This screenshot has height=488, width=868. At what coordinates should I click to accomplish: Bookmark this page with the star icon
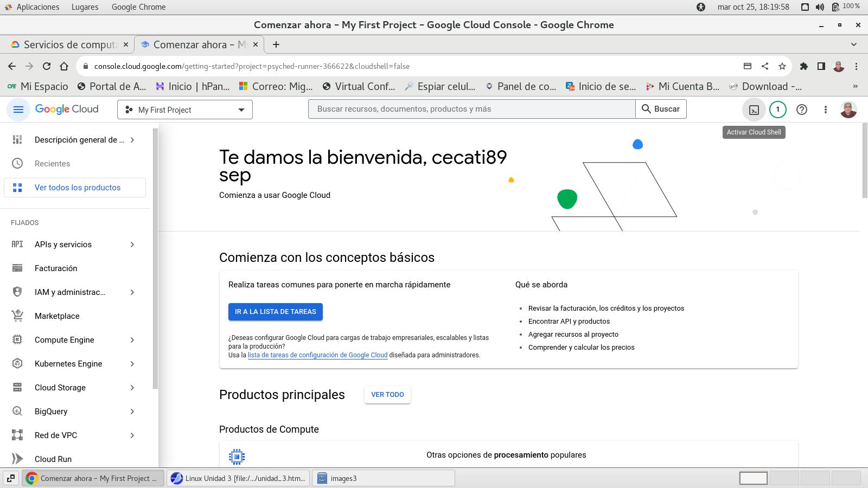click(x=782, y=66)
